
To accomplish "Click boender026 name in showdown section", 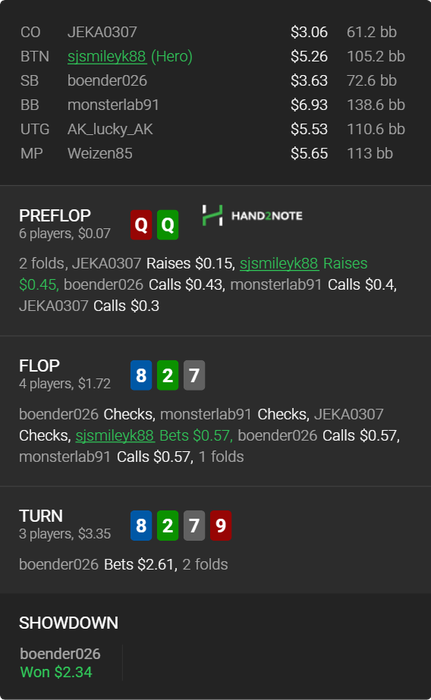I will [60, 654].
